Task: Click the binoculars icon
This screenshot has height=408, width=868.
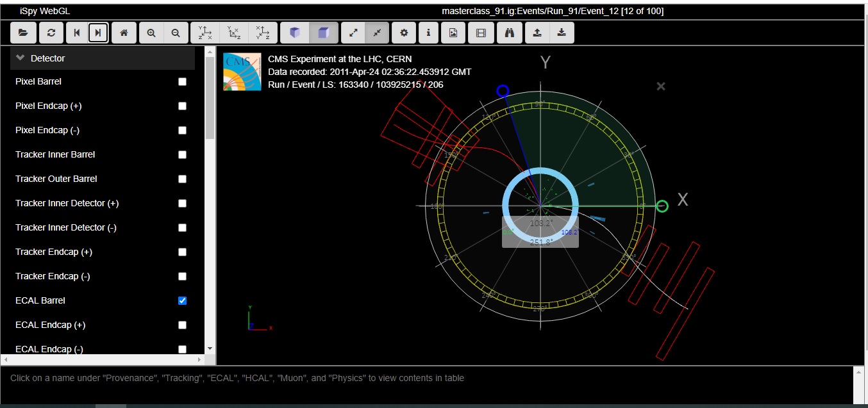Action: pos(510,33)
